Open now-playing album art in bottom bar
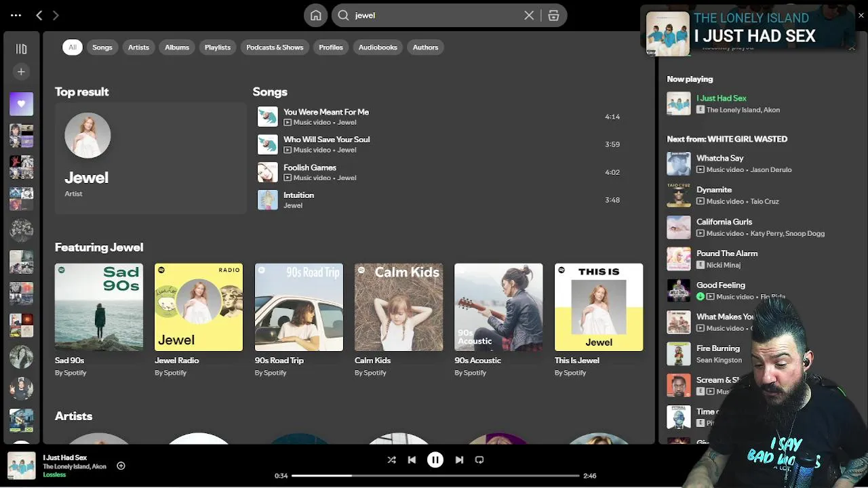The width and height of the screenshot is (868, 488). coord(21,466)
